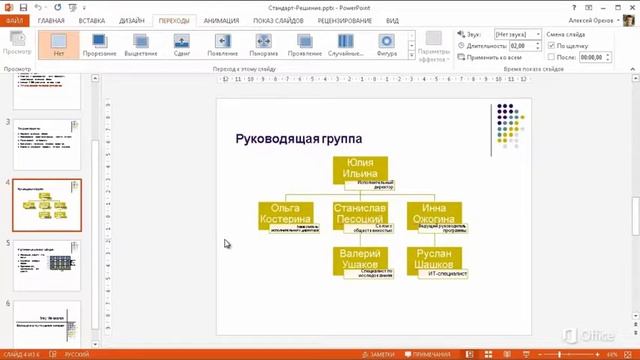This screenshot has height=360, width=640.
Task: Switch to Reading view in status bar
Action: pos(507,354)
